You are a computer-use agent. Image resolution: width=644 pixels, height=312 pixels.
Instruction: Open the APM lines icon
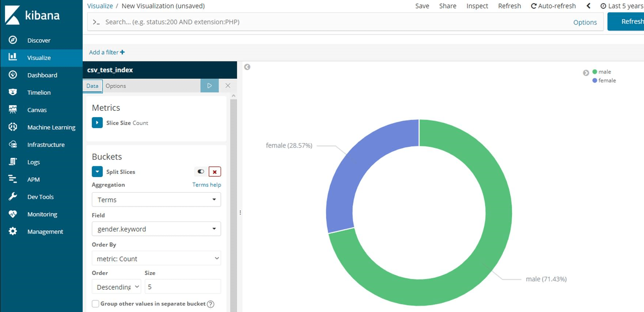[13, 179]
